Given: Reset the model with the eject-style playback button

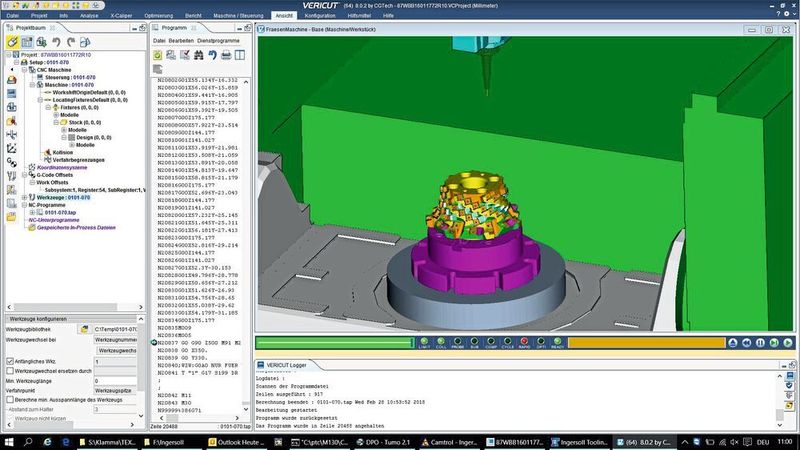Looking at the screenshot, I should 733,343.
